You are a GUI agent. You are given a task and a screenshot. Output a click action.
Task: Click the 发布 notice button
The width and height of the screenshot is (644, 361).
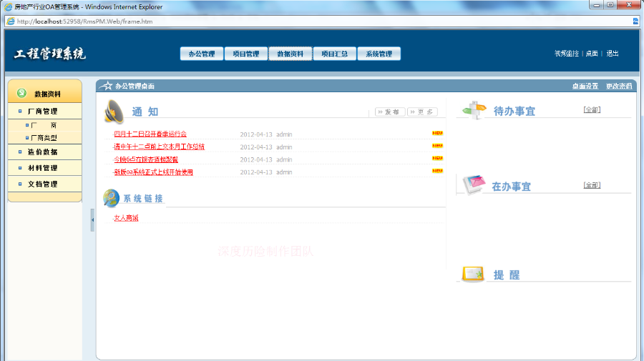390,112
